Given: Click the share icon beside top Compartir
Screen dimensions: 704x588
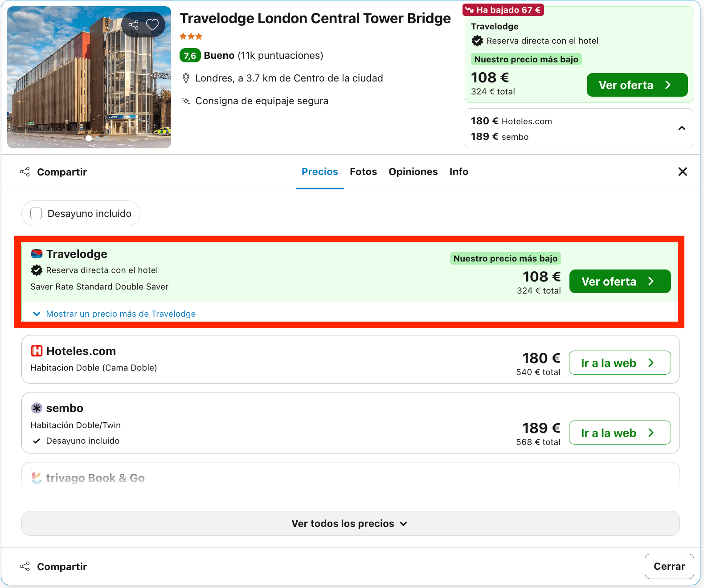Looking at the screenshot, I should click(x=25, y=172).
